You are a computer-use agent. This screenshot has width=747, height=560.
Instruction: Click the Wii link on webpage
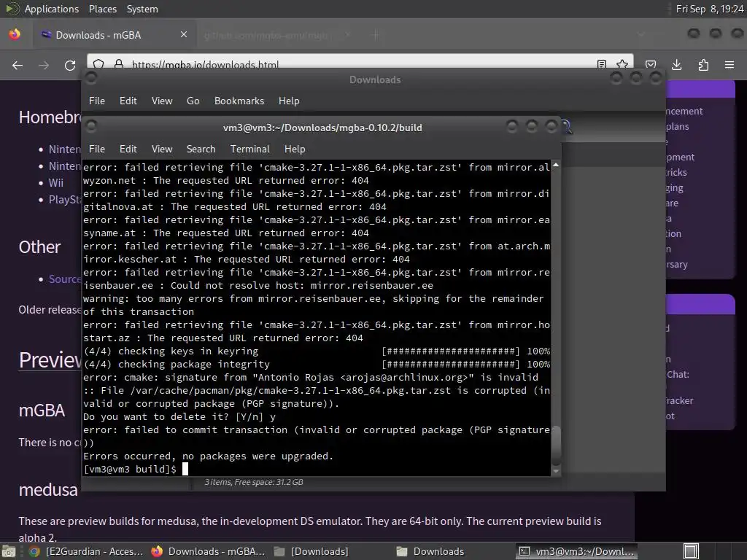55,183
